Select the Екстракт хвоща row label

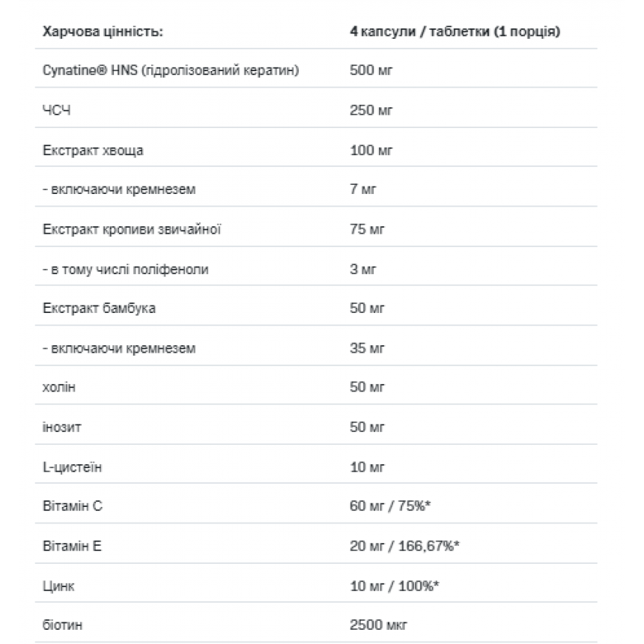93,151
